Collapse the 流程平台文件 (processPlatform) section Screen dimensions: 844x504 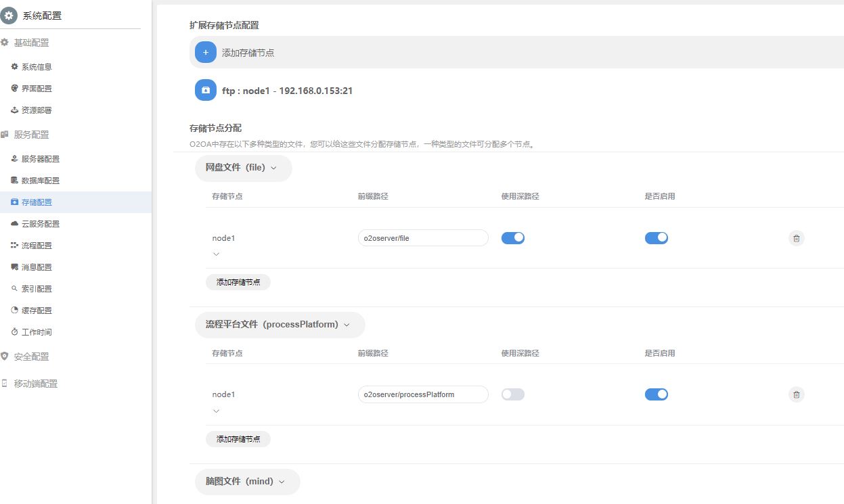coord(280,325)
